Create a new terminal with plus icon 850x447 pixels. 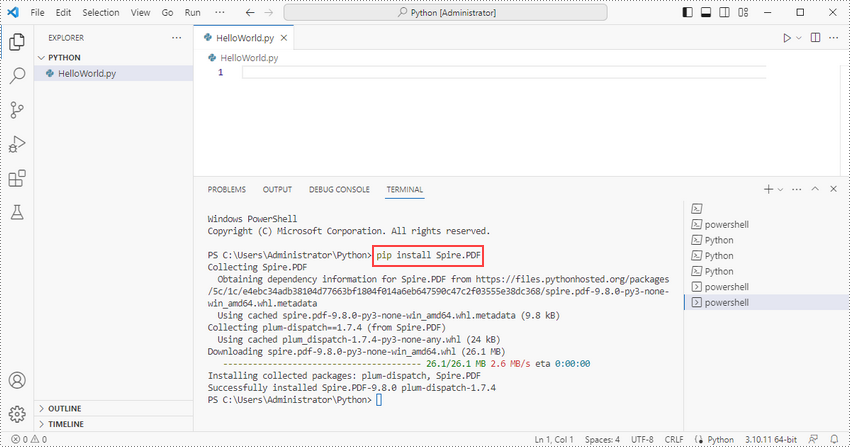(768, 189)
